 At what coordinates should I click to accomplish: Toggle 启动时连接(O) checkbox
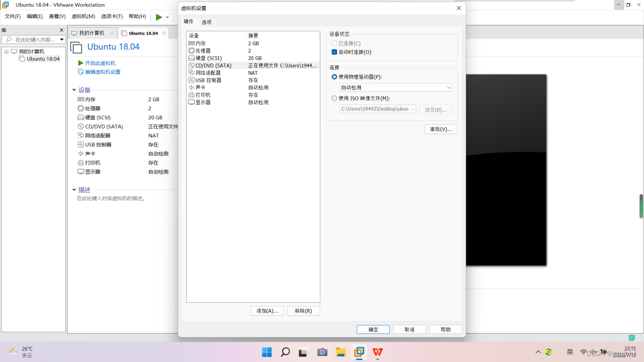[334, 52]
